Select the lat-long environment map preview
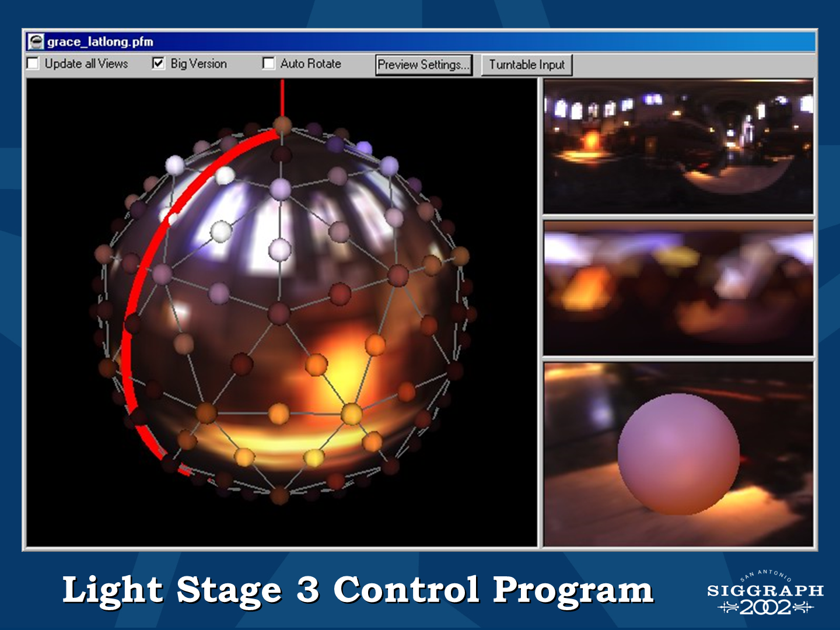The image size is (840, 630). pos(678,147)
